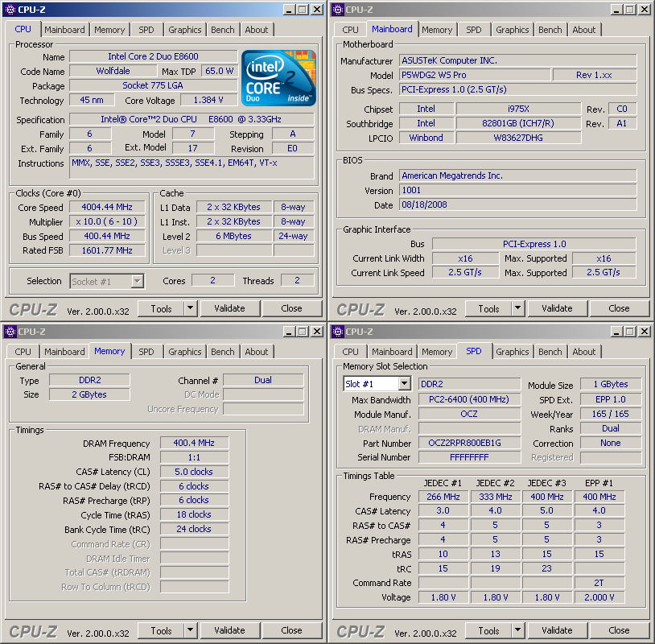Viewport: 655px width, 644px height.
Task: Open the Bench tab in the Processor window
Action: [x=223, y=30]
